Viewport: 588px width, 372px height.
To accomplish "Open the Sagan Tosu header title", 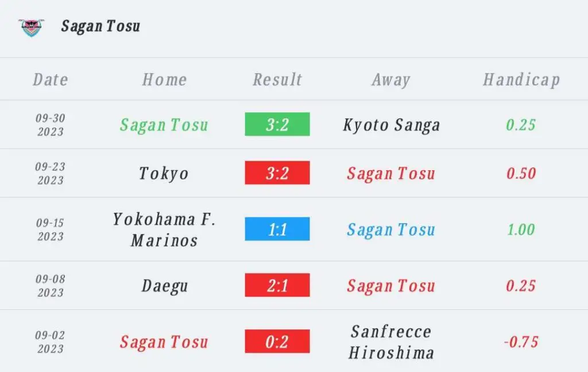I will coord(100,26).
